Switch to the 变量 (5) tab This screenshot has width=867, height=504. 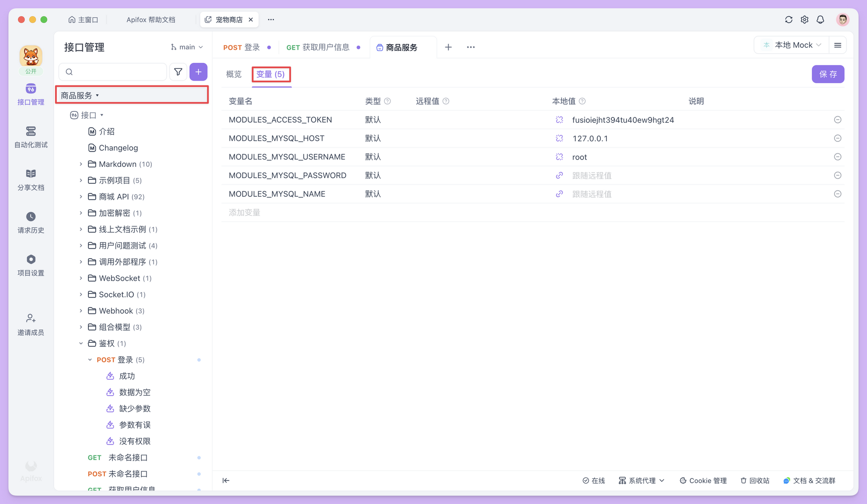tap(271, 74)
